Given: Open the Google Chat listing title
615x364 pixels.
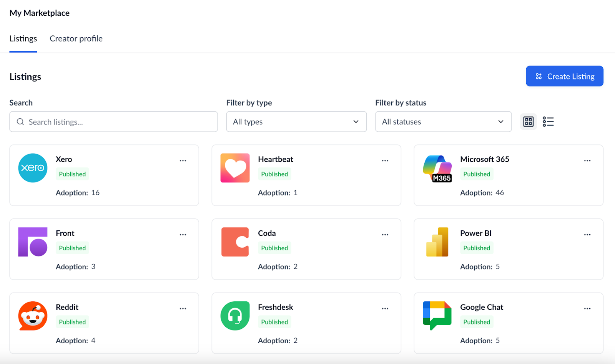Looking at the screenshot, I should 482,307.
